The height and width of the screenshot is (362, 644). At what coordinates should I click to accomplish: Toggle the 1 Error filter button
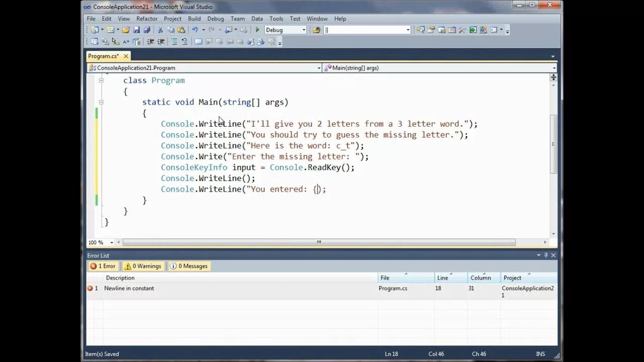tap(103, 266)
